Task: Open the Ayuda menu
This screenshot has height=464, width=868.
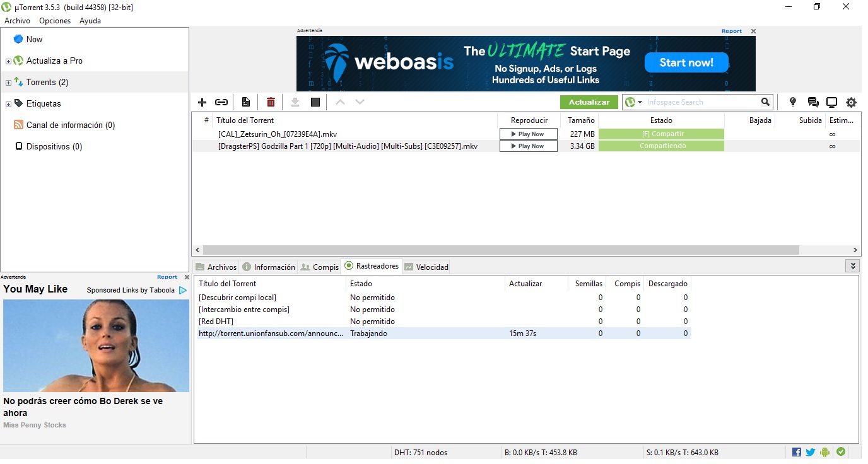Action: [90, 21]
